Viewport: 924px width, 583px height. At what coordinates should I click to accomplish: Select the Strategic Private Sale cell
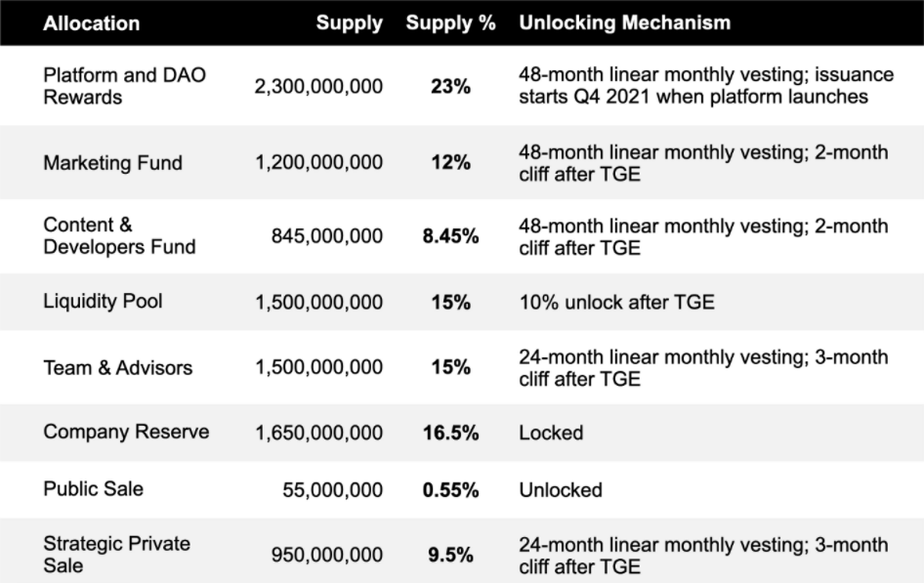pyautogui.click(x=116, y=555)
